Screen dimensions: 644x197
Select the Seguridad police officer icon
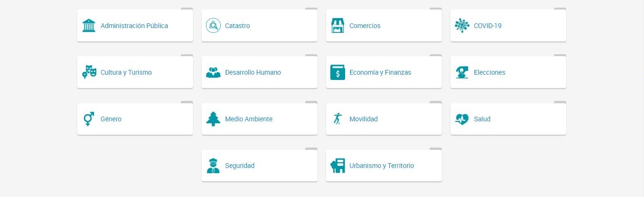213,166
